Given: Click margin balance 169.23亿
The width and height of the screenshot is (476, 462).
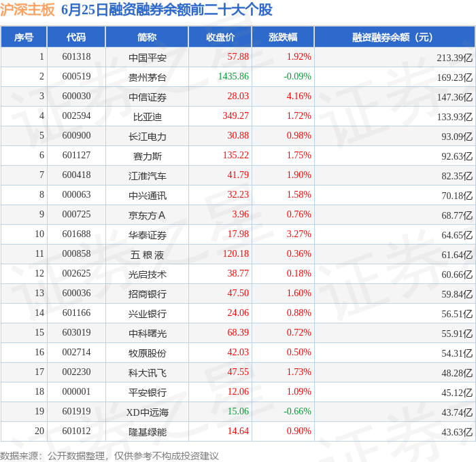Looking at the screenshot, I should (x=455, y=77).
